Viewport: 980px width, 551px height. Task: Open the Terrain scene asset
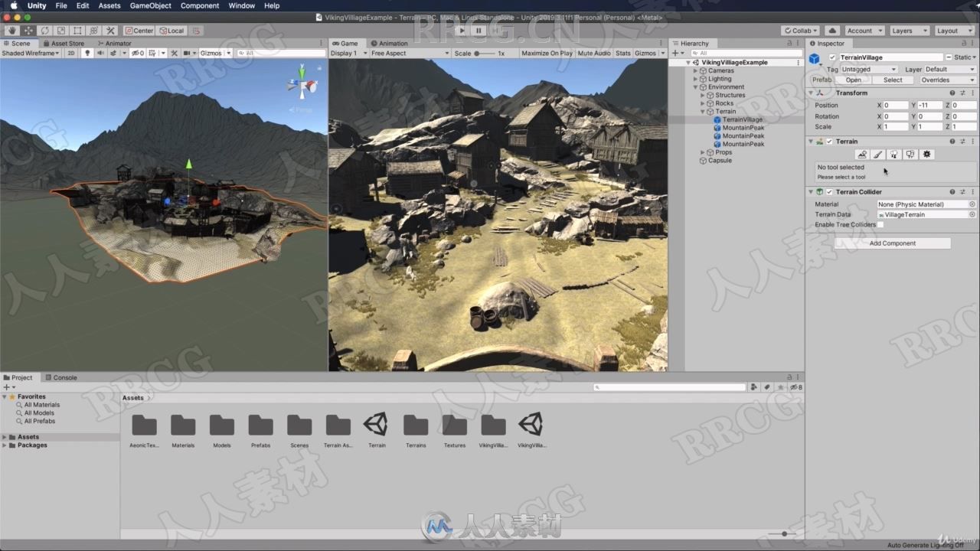(x=377, y=429)
